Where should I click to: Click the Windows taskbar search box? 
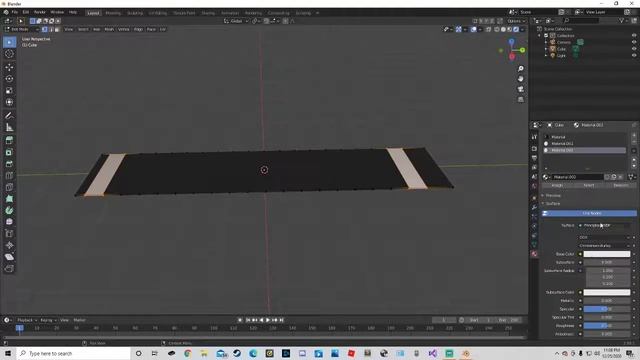73,353
